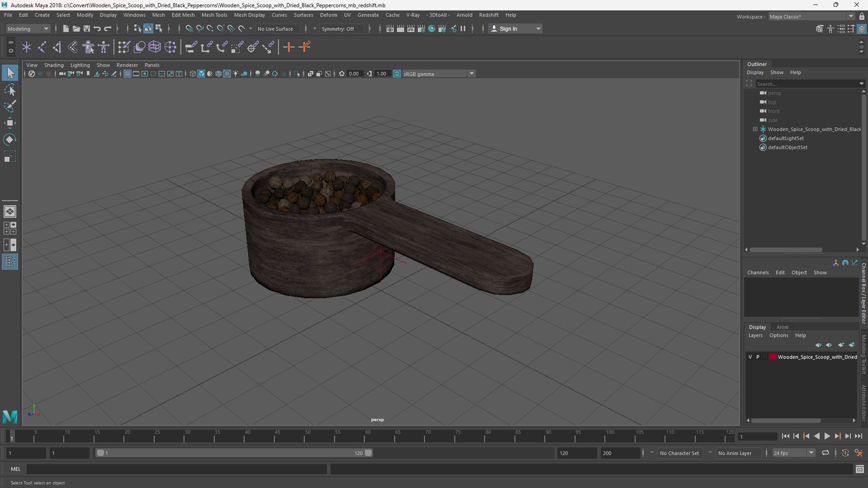Image resolution: width=868 pixels, height=488 pixels.
Task: Toggle the sRGB gamma color management button
Action: [397, 74]
